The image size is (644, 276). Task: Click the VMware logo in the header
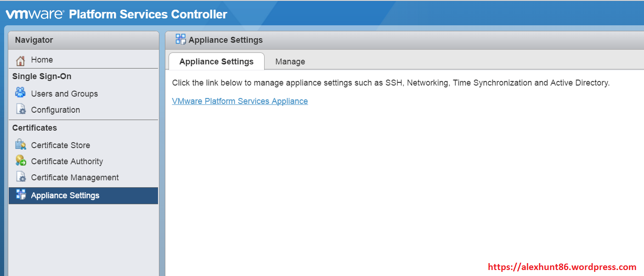34,14
